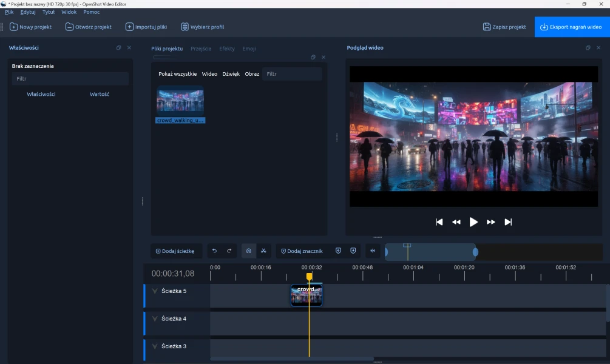Float the Właściwości panel
This screenshot has width=610, height=364.
coord(118,48)
